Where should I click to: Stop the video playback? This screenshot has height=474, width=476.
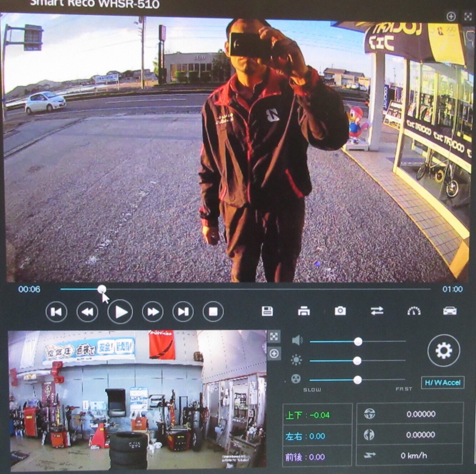pyautogui.click(x=213, y=312)
